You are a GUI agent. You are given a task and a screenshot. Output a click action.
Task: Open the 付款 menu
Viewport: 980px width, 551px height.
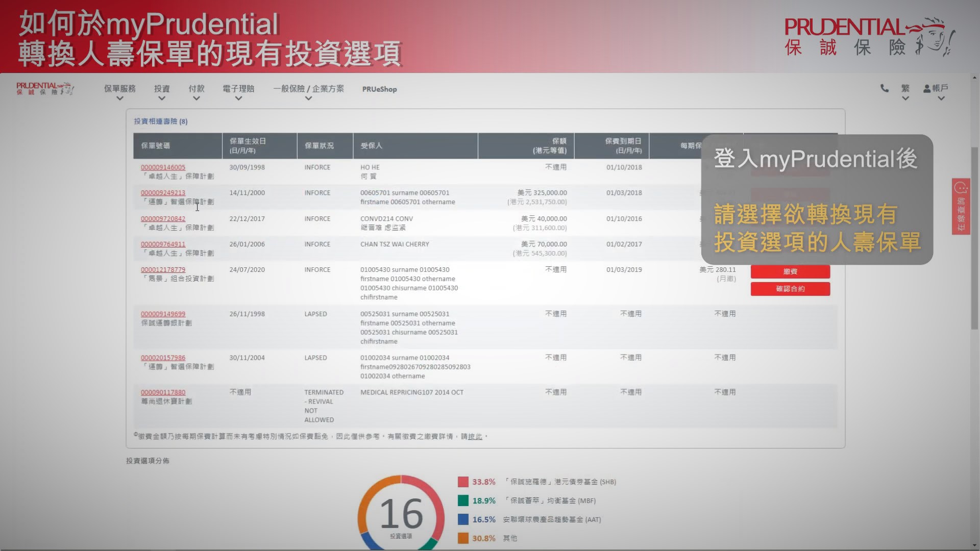[x=197, y=89]
